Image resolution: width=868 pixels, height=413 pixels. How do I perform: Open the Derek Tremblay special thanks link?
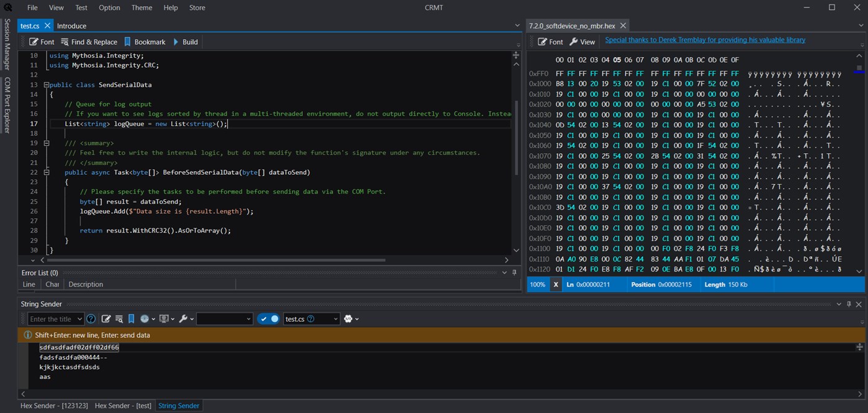click(x=705, y=40)
